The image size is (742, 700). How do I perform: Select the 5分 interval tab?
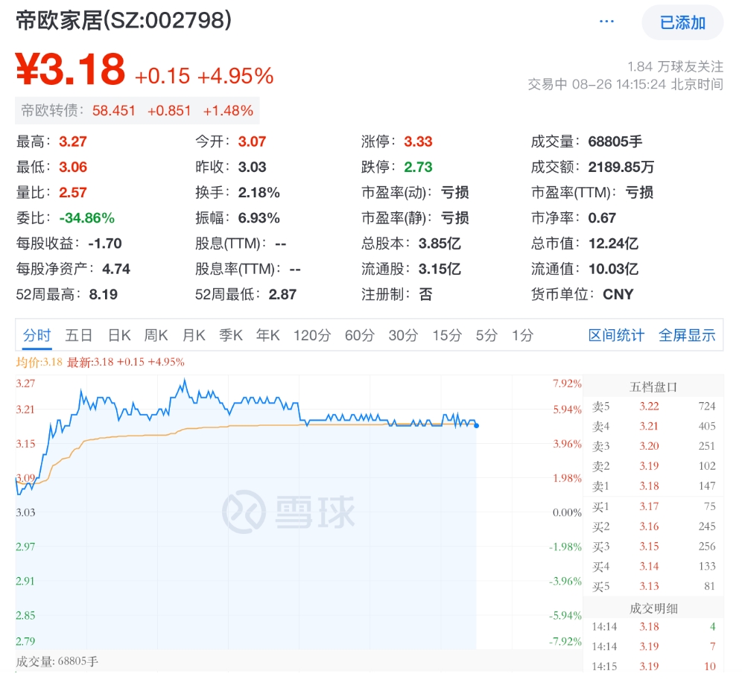coord(486,335)
